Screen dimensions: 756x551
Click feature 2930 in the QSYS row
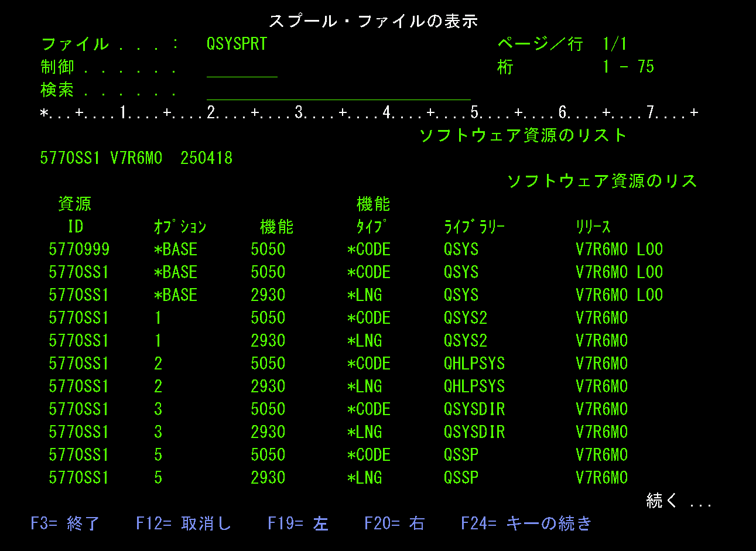coord(268,295)
